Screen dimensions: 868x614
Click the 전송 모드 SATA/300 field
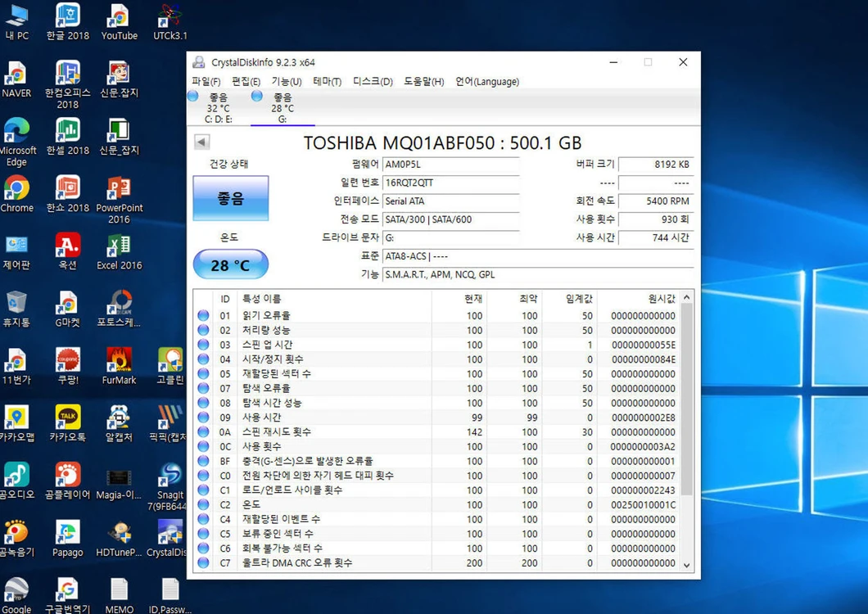450,219
